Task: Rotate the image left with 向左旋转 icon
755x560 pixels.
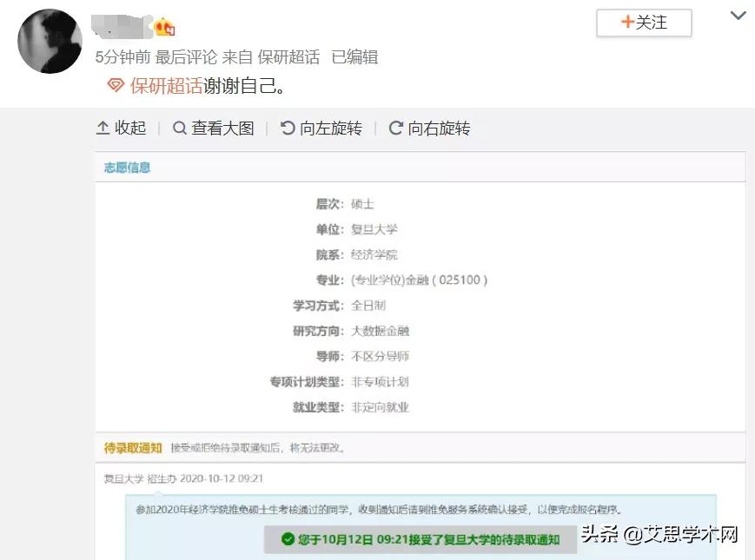Action: point(289,128)
